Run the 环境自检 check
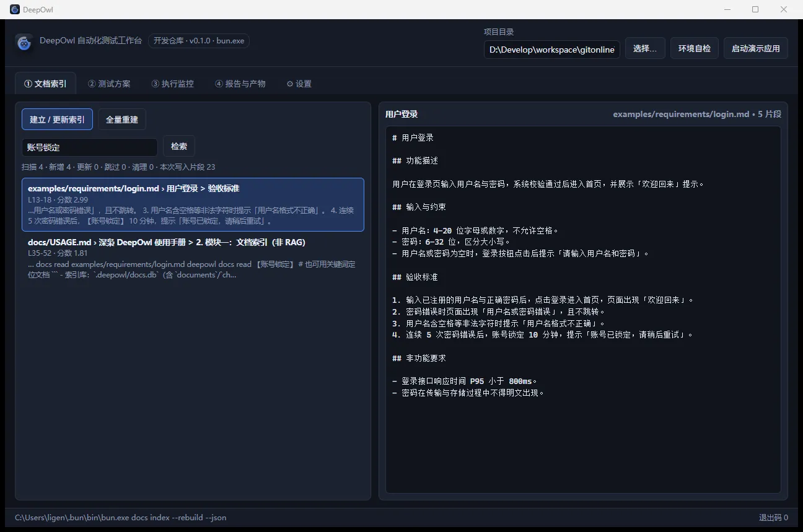Image resolution: width=803 pixels, height=532 pixels. point(695,48)
